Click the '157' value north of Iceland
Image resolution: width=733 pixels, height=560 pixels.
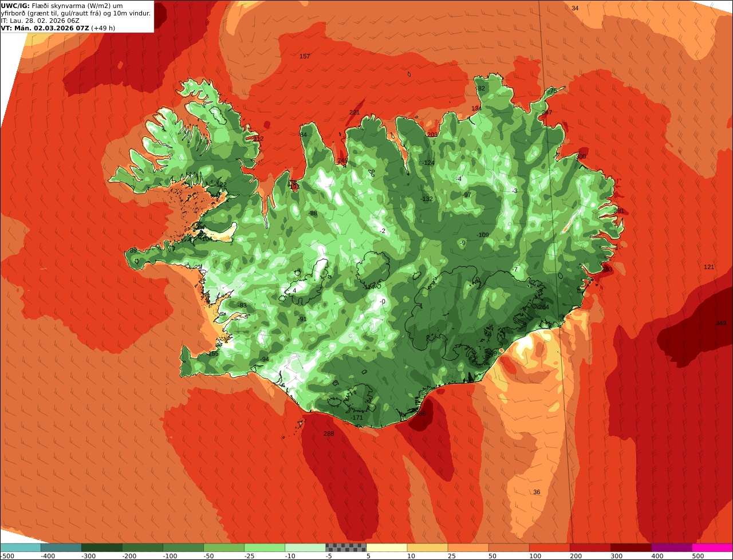point(305,56)
